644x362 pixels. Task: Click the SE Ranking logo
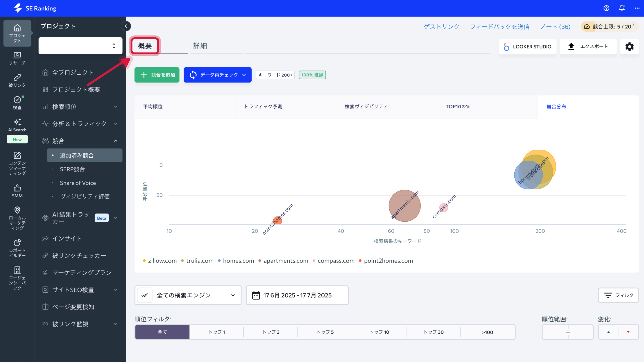(35, 8)
